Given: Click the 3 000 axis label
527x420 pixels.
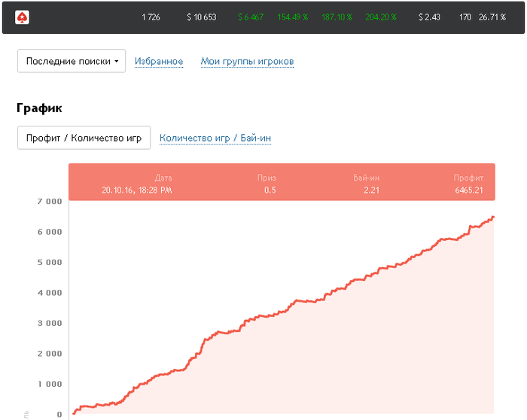Looking at the screenshot, I should click(x=50, y=323).
